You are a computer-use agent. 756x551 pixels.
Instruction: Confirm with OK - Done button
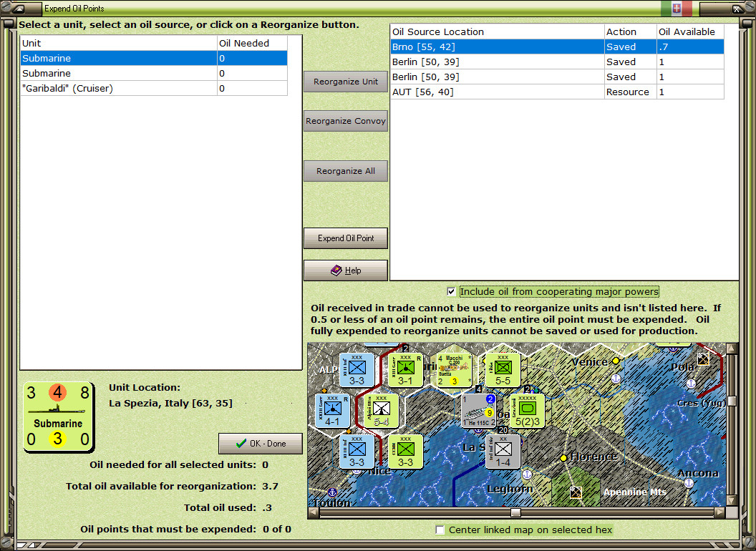(x=261, y=444)
